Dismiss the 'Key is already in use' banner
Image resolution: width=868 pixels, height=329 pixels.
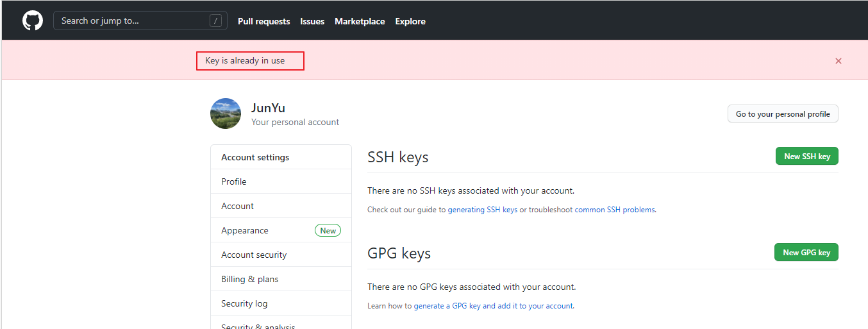point(838,61)
